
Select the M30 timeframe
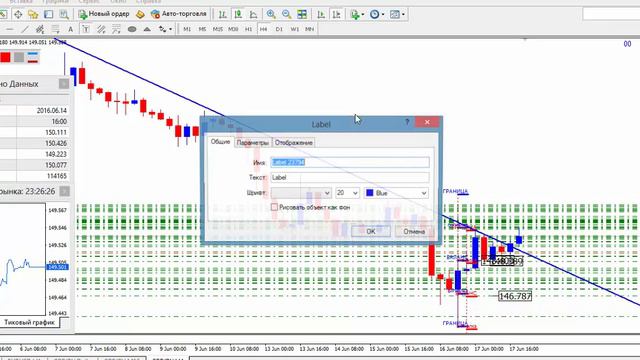click(x=233, y=29)
